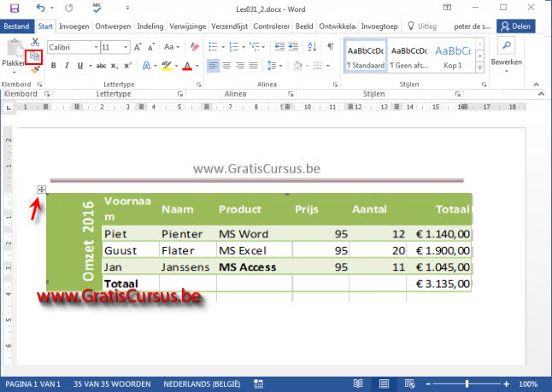Insert a numbered list
Viewport: 552px width, 392px height.
tap(234, 47)
